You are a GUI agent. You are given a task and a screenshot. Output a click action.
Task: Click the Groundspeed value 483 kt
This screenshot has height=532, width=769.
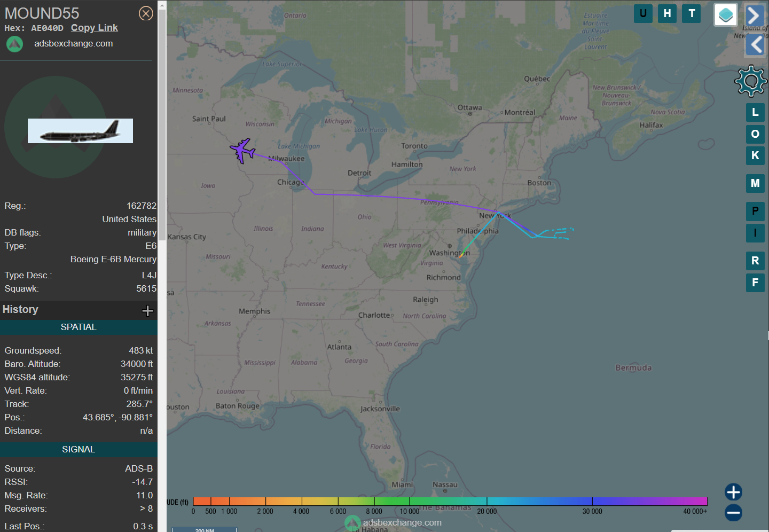point(141,350)
